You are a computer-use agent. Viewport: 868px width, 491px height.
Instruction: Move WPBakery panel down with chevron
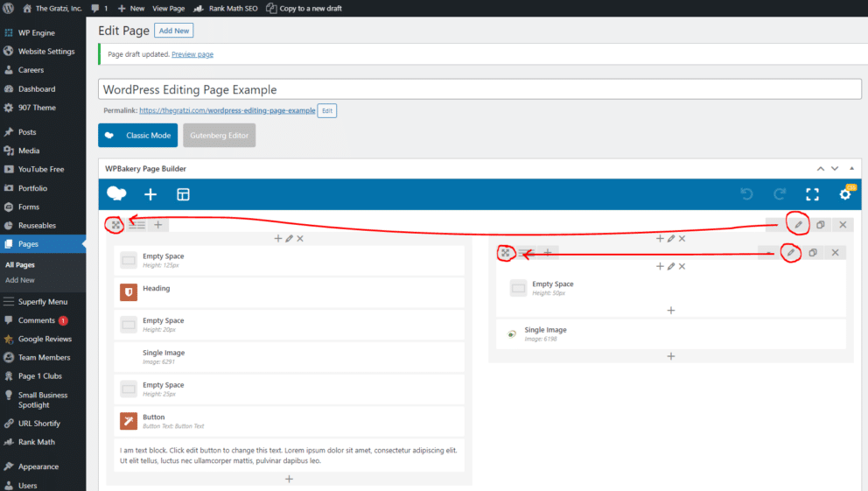[835, 168]
